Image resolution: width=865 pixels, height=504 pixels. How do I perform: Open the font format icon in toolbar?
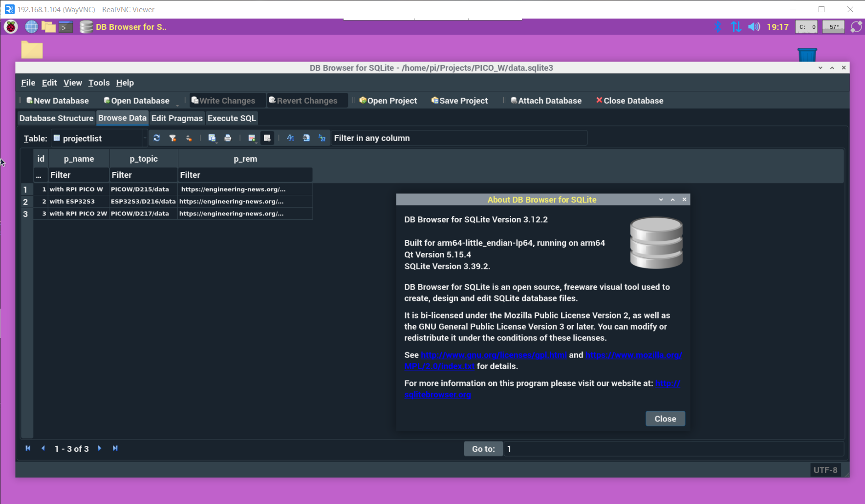coord(290,138)
